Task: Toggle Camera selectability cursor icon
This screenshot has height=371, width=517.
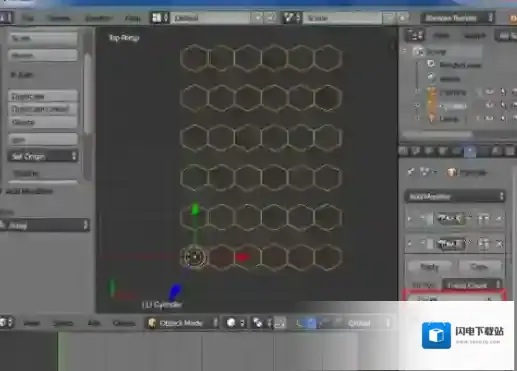Action: click(503, 92)
